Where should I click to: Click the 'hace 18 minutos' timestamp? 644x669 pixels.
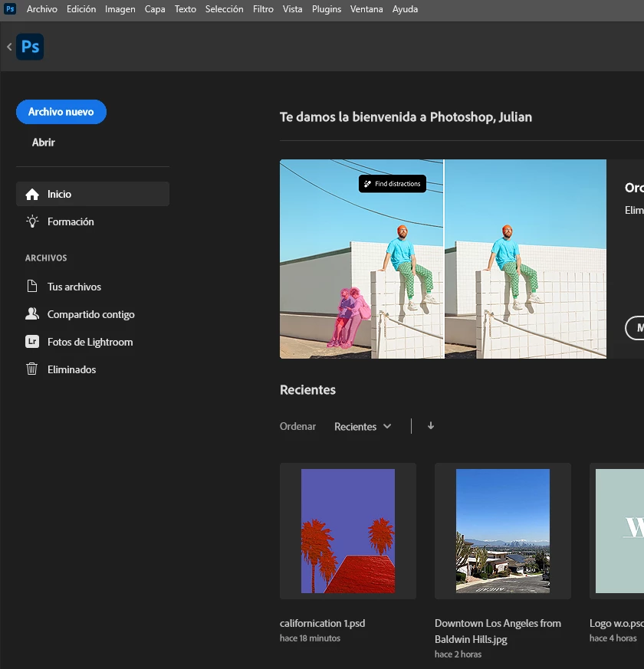[x=310, y=638]
